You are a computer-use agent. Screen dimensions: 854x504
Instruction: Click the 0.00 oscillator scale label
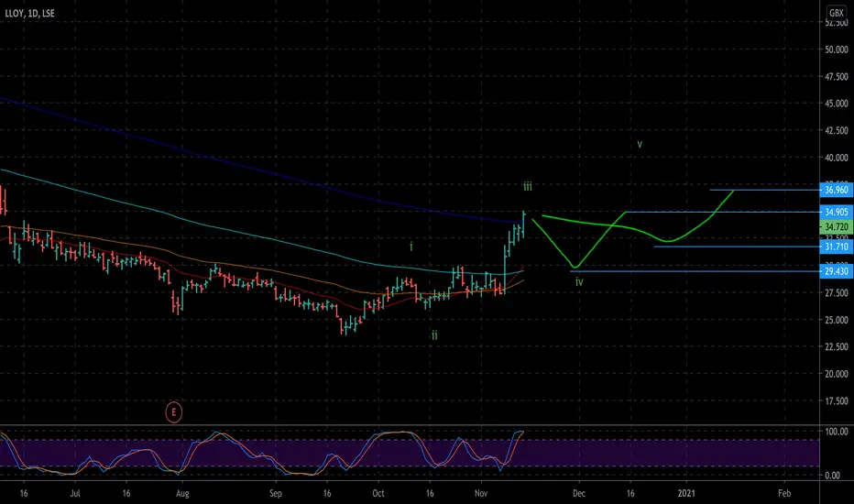click(x=833, y=475)
